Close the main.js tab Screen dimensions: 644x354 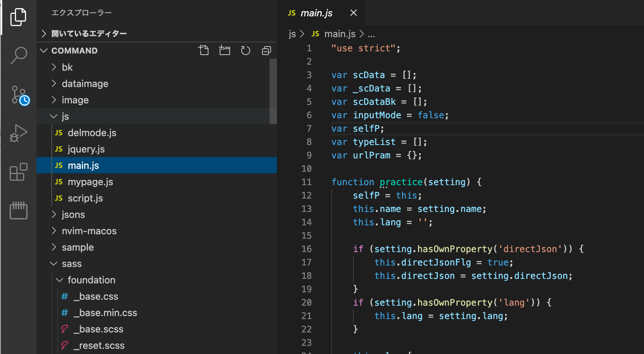click(x=354, y=13)
